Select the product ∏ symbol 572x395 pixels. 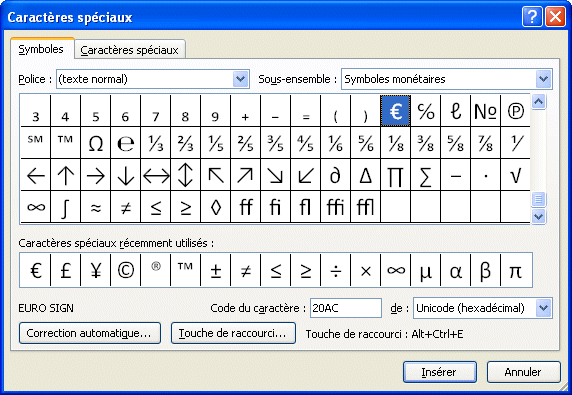[395, 175]
